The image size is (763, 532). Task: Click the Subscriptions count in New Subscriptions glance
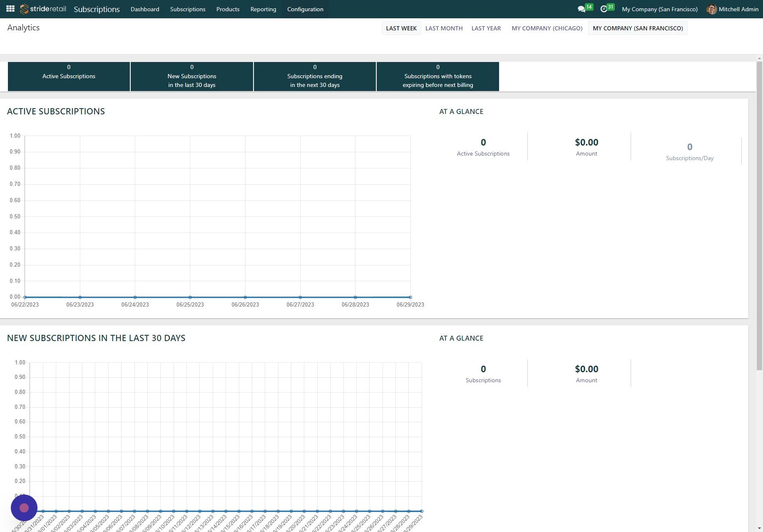click(x=483, y=369)
